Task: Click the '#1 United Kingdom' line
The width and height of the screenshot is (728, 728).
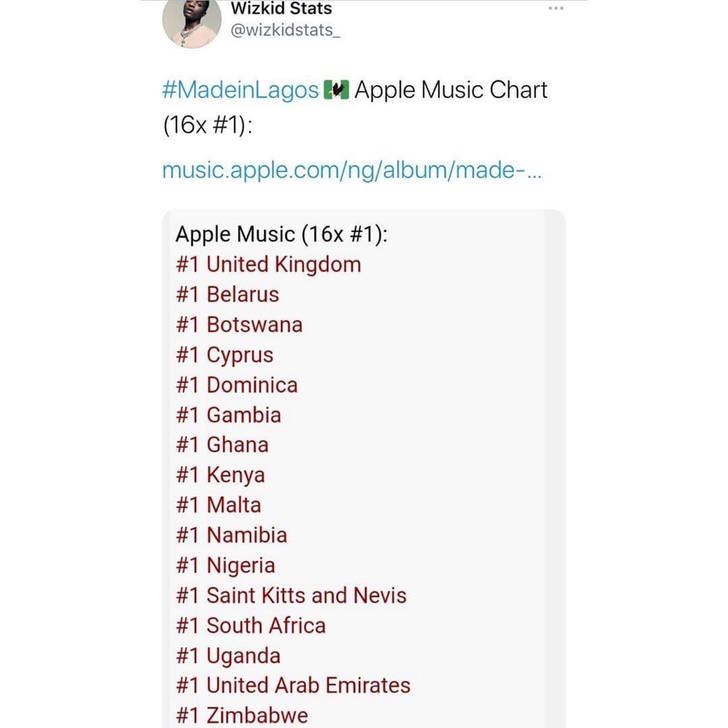Action: [x=268, y=264]
